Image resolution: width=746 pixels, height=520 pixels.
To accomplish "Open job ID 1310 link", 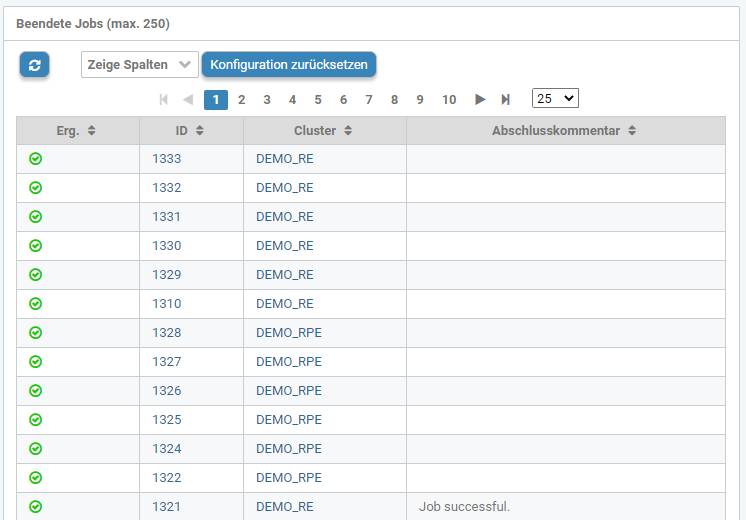I will pos(166,304).
